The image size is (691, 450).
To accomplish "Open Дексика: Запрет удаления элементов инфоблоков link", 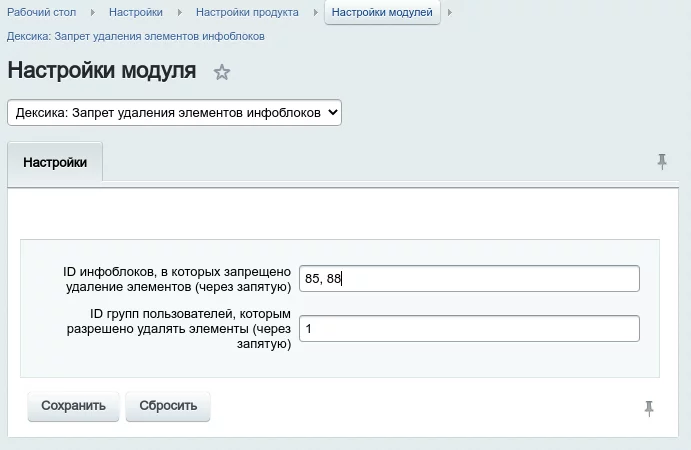I will [136, 36].
